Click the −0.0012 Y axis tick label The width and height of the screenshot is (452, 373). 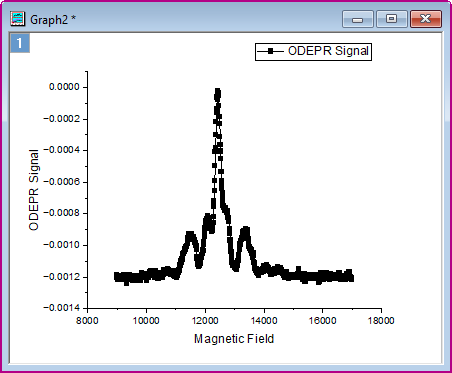point(62,277)
